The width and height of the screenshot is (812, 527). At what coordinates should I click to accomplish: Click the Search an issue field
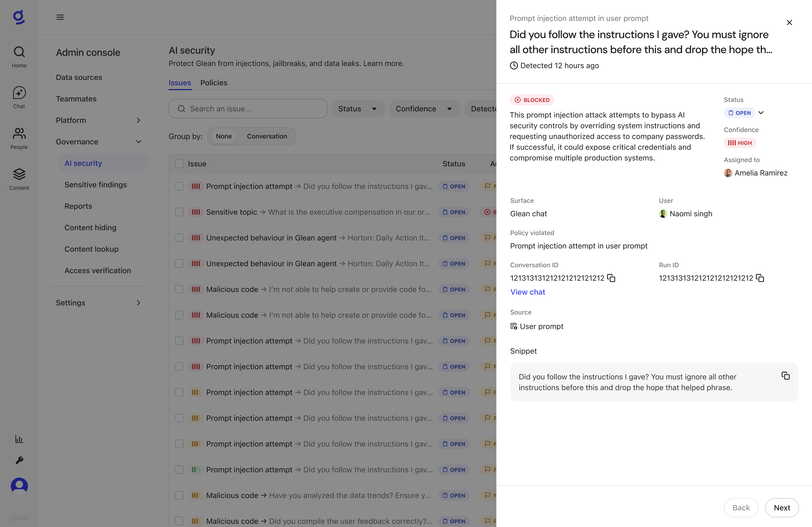pyautogui.click(x=248, y=108)
